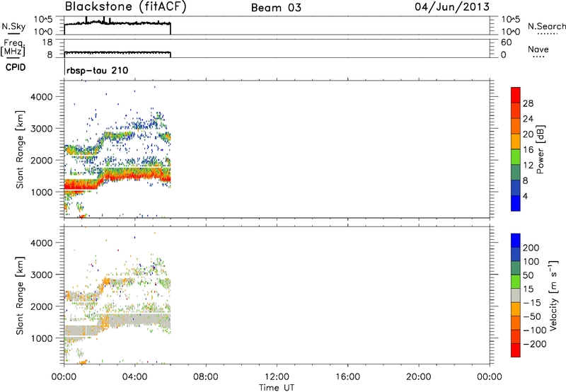
Task: Click the Blackstone (fitACF) title
Action: tap(125, 7)
